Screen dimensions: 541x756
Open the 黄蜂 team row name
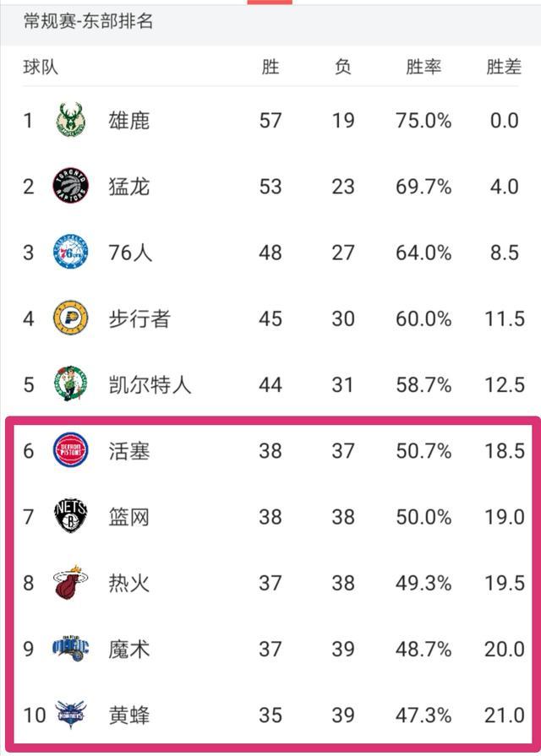(128, 715)
